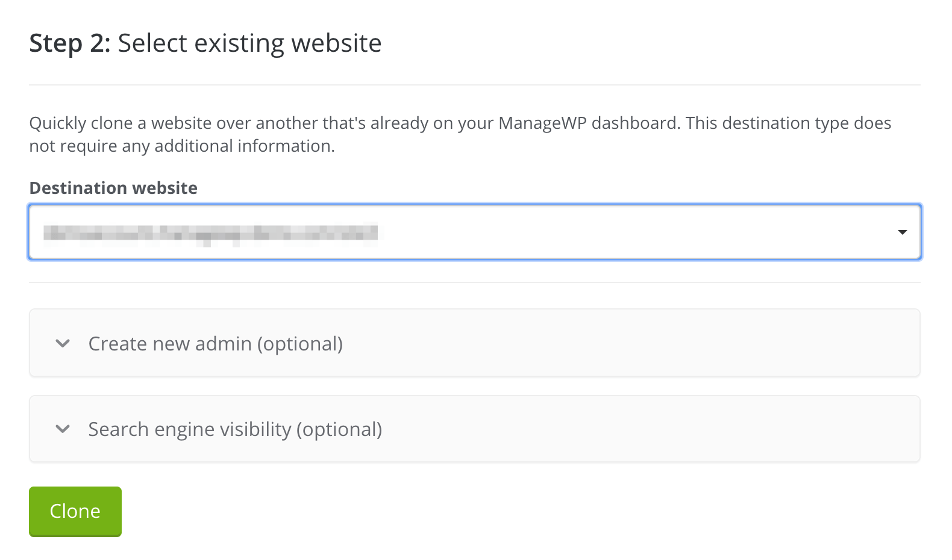952x560 pixels.
Task: Expand the Search engine visibility (optional) section
Action: coord(235,429)
